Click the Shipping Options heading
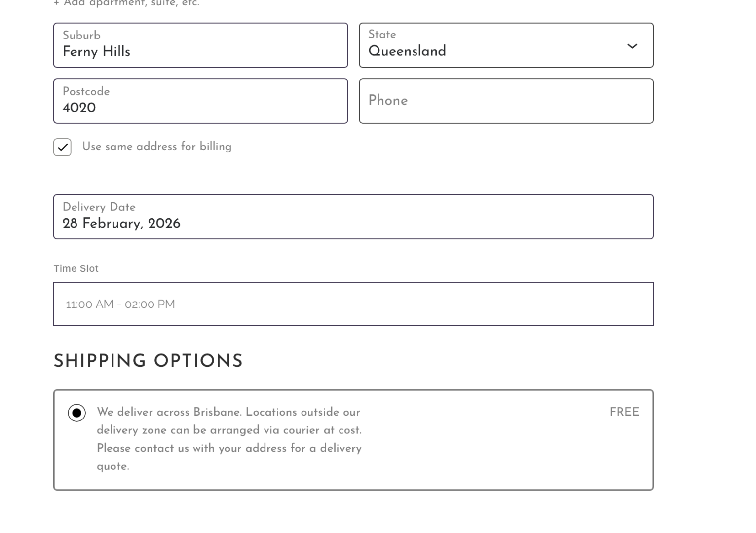 [148, 361]
